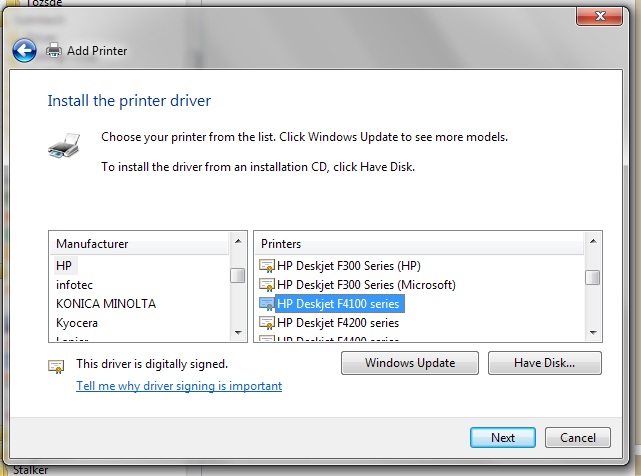Viewport: 641px width, 476px height.
Task: Click the digitally signed driver certificate icon
Action: 56,366
